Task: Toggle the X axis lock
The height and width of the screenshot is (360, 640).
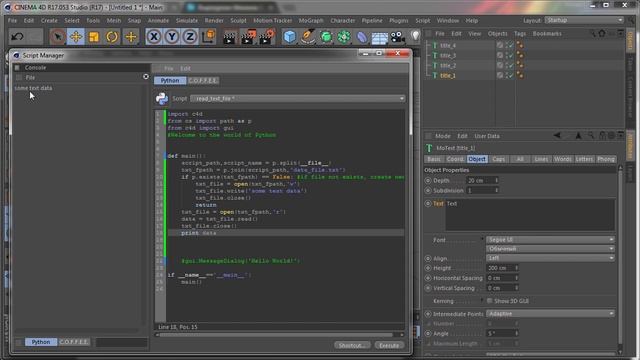Action: click(x=154, y=37)
